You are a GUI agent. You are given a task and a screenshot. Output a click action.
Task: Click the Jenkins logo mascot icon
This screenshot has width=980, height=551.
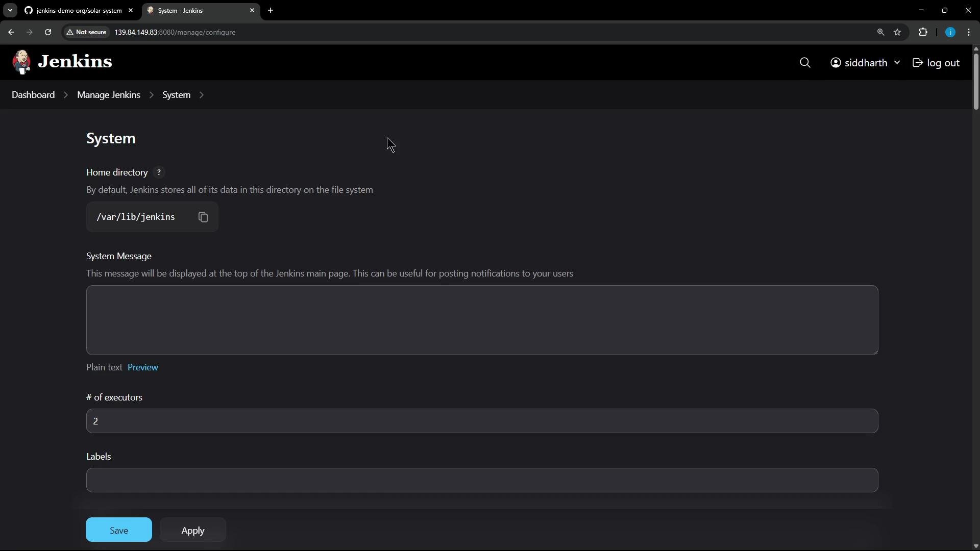[x=21, y=62]
